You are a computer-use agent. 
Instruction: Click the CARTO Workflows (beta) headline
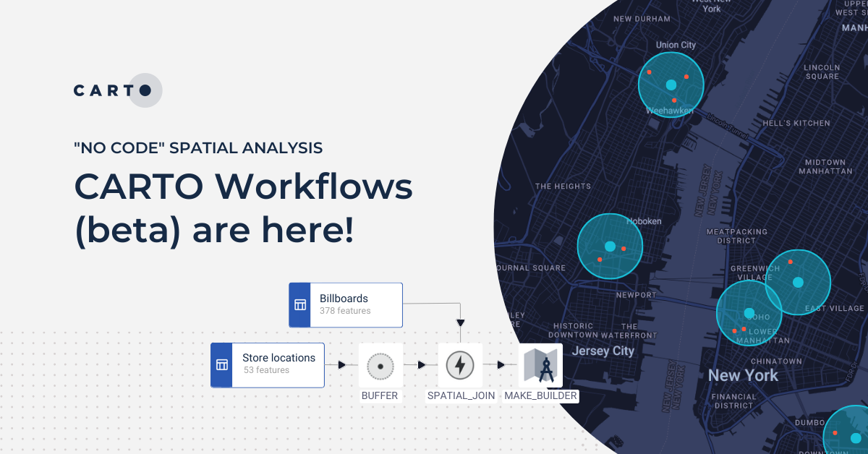pyautogui.click(x=242, y=210)
